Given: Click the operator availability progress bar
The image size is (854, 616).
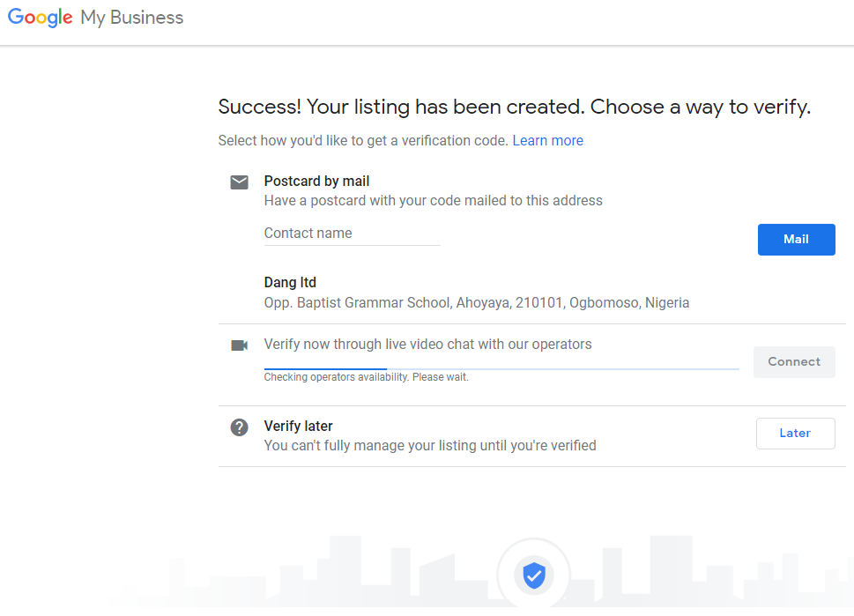Looking at the screenshot, I should [x=501, y=368].
